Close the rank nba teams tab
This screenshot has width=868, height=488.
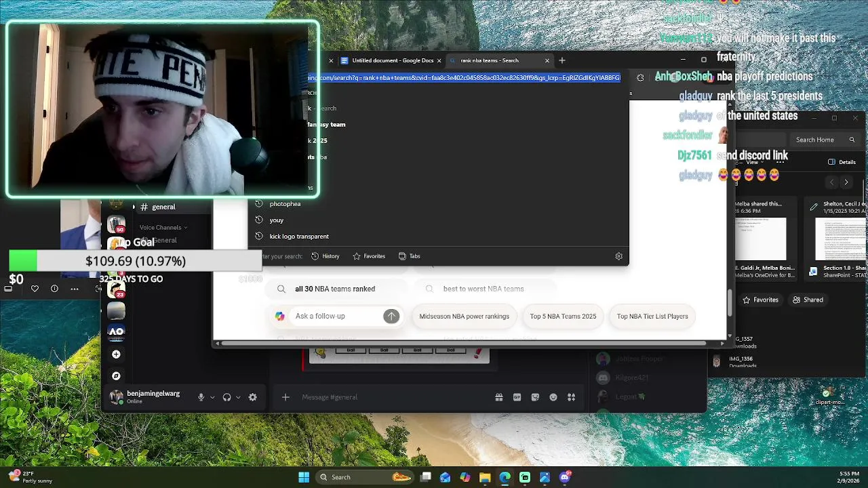point(547,60)
